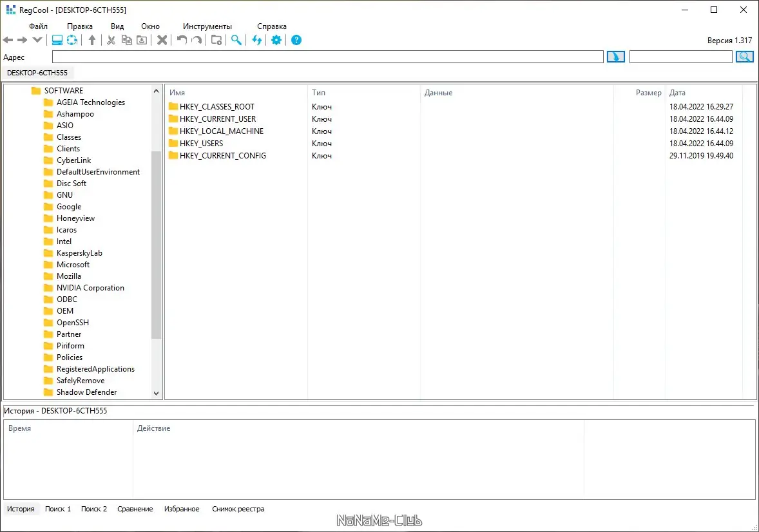Switch to the Сравнение tab
Viewport: 759px width, 532px height.
coord(135,509)
